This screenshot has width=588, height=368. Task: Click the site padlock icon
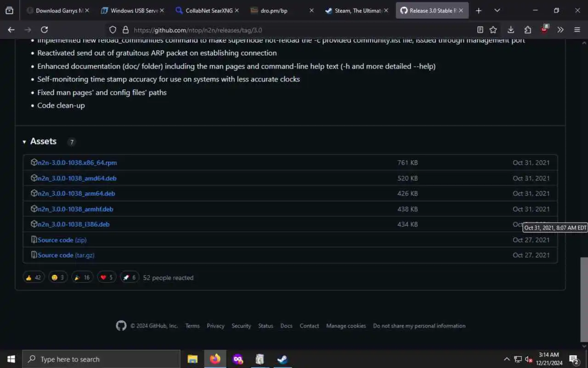coord(125,30)
